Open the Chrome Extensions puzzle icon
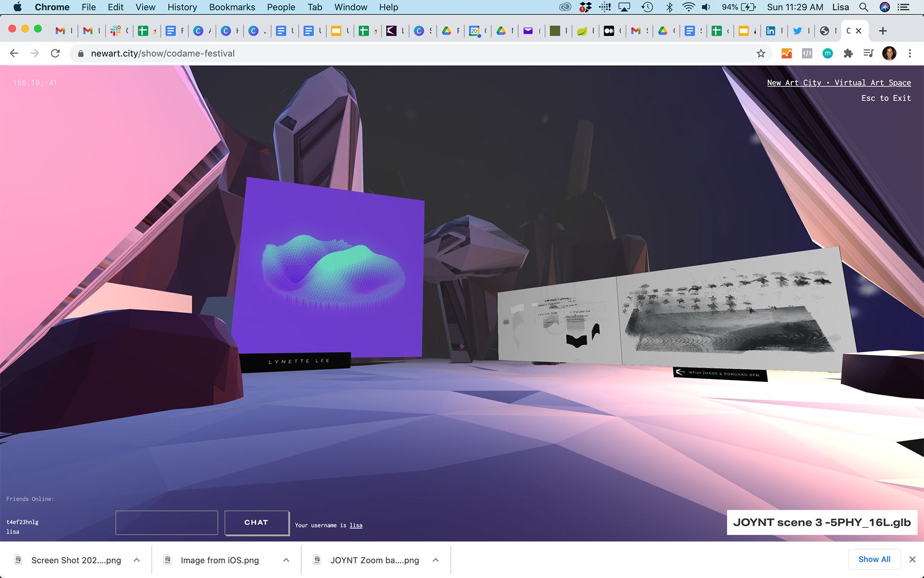Viewport: 924px width, 578px height. 848,53
